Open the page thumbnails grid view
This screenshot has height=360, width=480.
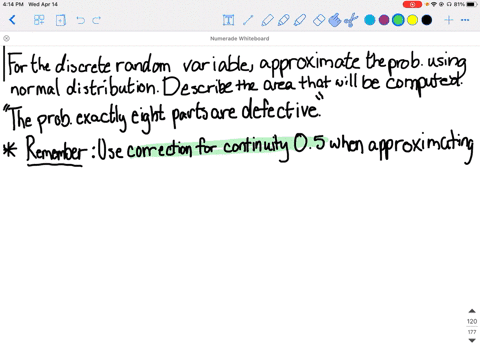[39, 20]
